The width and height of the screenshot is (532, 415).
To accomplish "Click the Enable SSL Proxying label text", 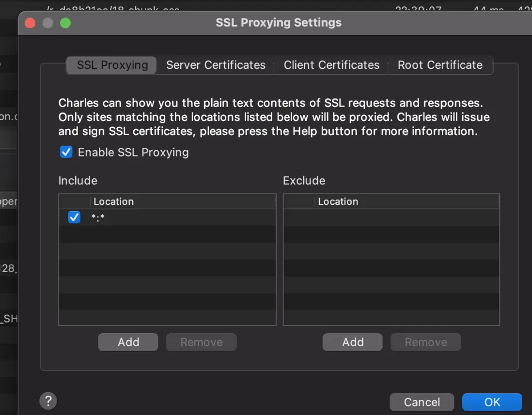I will (133, 152).
